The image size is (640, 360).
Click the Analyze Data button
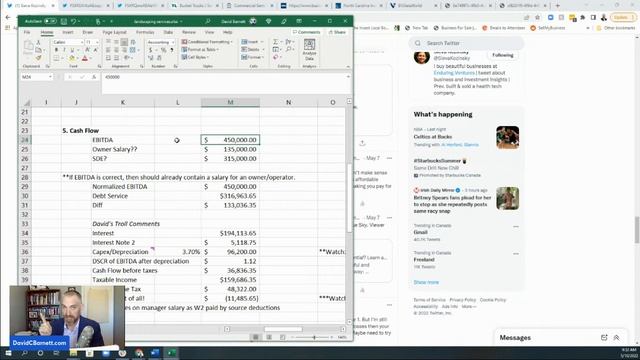point(309,50)
